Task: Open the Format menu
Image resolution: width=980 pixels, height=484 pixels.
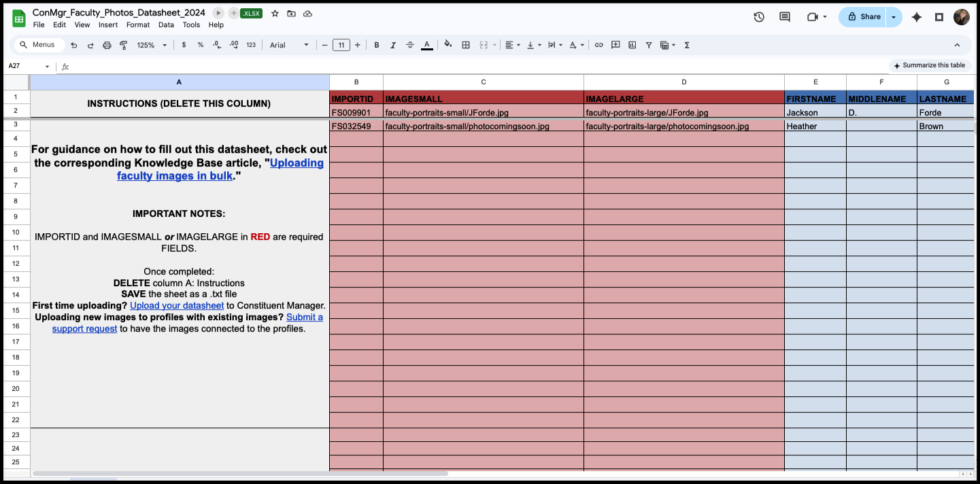Action: [138, 24]
